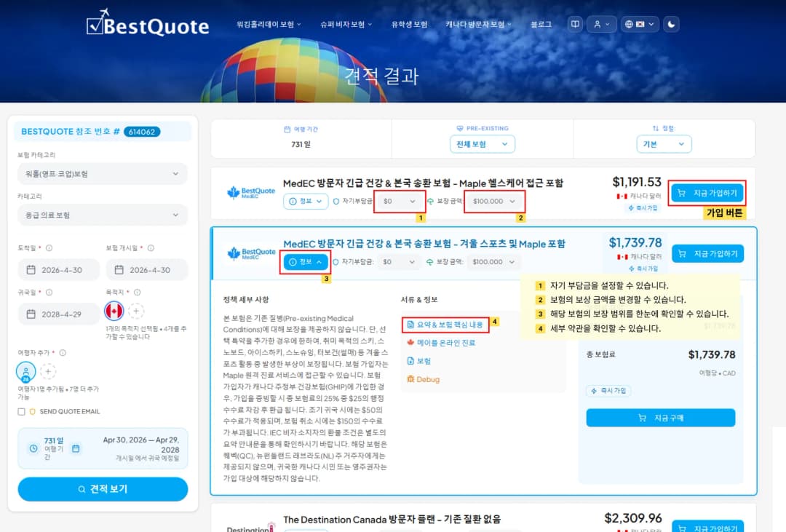Expand the 전체 보험 pre-existing filter dropdown
786x532 pixels.
482,144
